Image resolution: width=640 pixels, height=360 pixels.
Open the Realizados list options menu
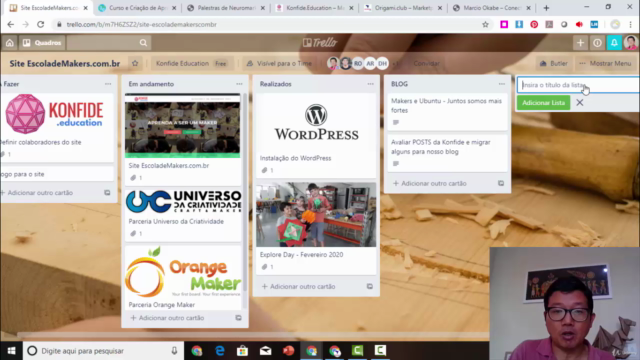tap(370, 84)
